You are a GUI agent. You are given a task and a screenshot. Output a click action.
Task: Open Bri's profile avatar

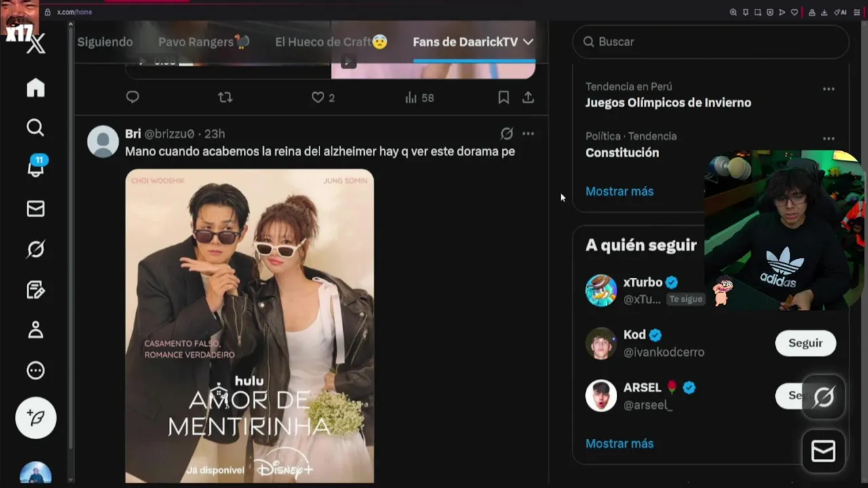click(x=103, y=141)
